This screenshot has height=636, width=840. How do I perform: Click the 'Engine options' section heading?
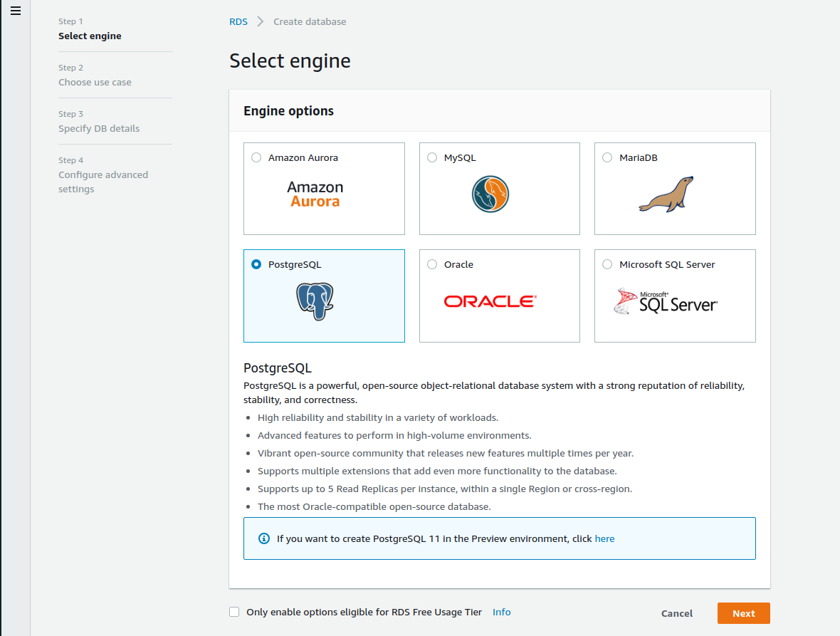[289, 111]
